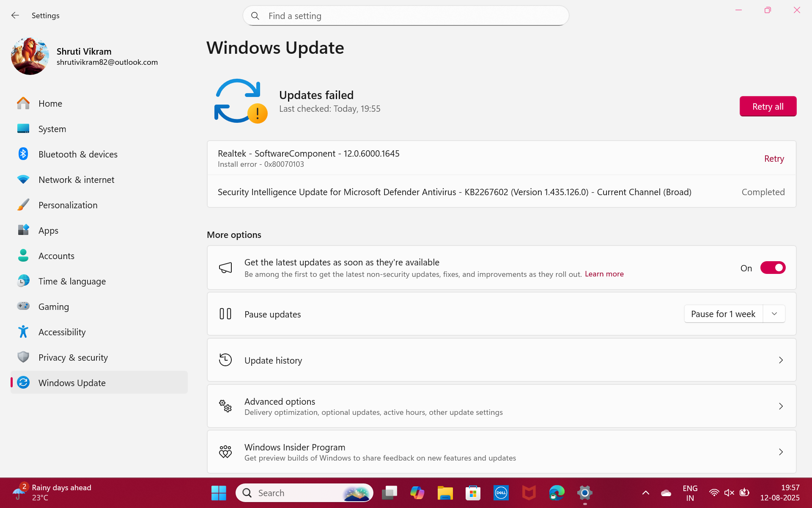812x508 pixels.
Task: Show hidden system tray icons
Action: pyautogui.click(x=646, y=493)
